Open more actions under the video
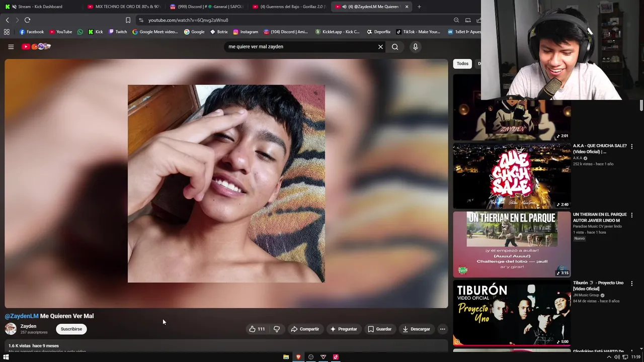 (442, 329)
